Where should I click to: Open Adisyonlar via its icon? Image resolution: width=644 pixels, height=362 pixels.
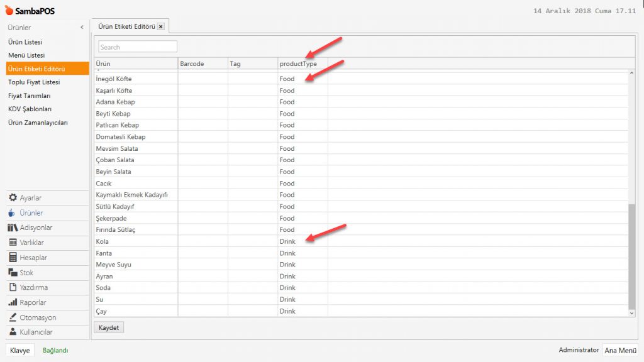pos(13,228)
